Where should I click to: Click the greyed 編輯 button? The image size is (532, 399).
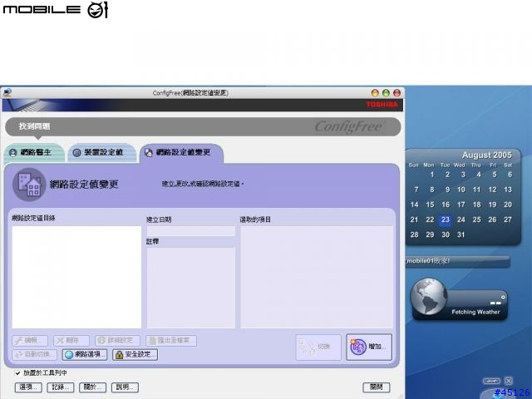30,340
